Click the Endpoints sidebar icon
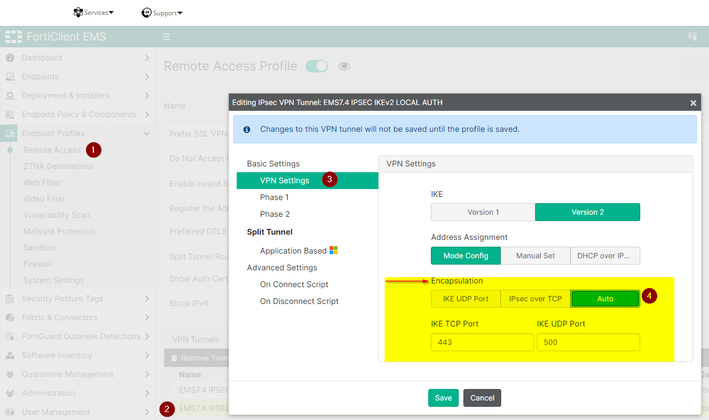 pyautogui.click(x=10, y=77)
